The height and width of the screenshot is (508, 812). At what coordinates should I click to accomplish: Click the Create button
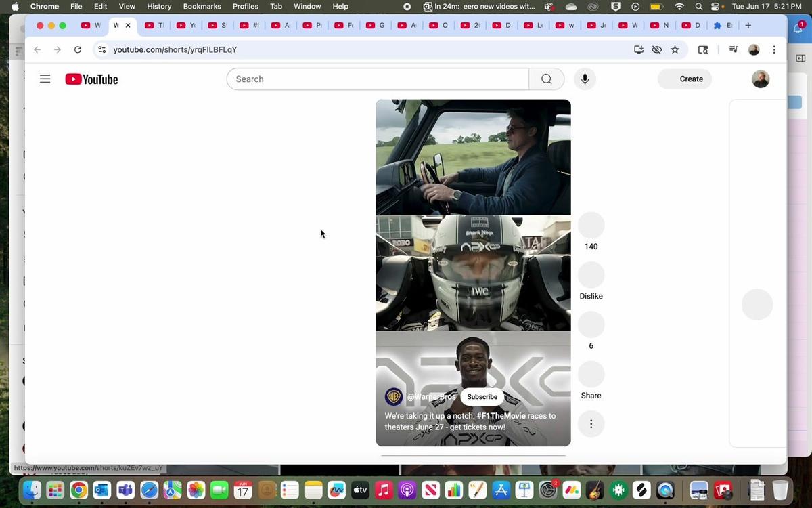pyautogui.click(x=684, y=79)
